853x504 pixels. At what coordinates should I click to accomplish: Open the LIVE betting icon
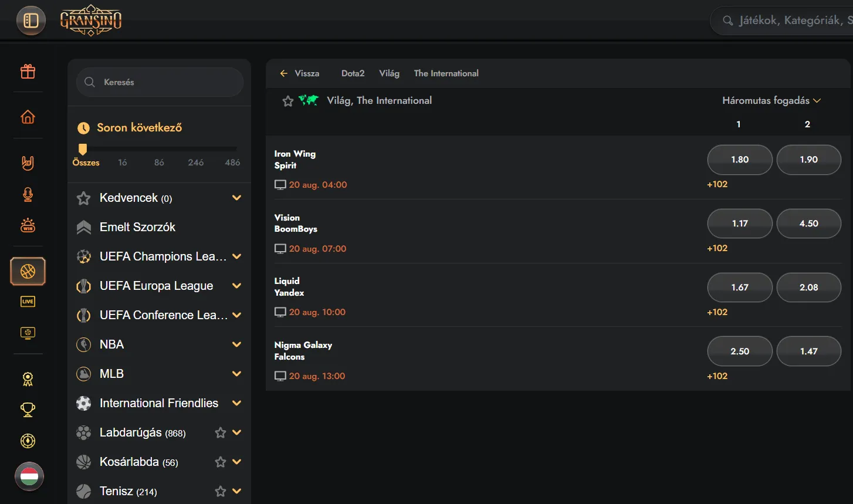point(28,302)
